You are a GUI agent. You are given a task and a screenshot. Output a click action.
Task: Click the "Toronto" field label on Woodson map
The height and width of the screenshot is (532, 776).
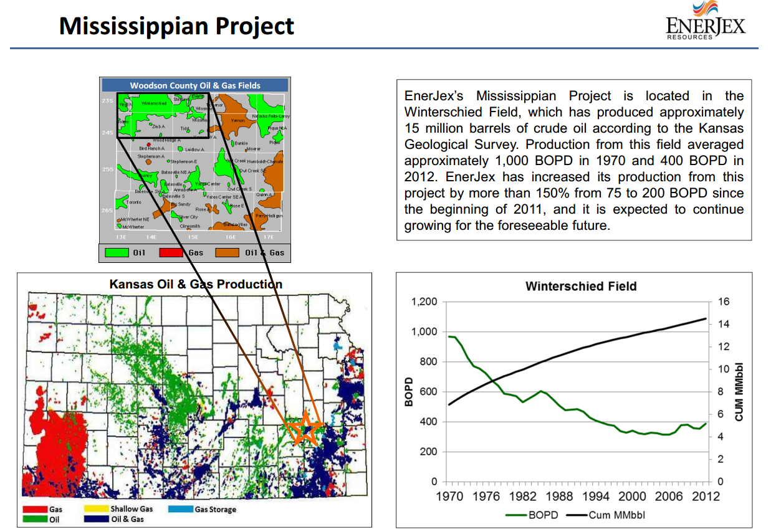coord(133,202)
